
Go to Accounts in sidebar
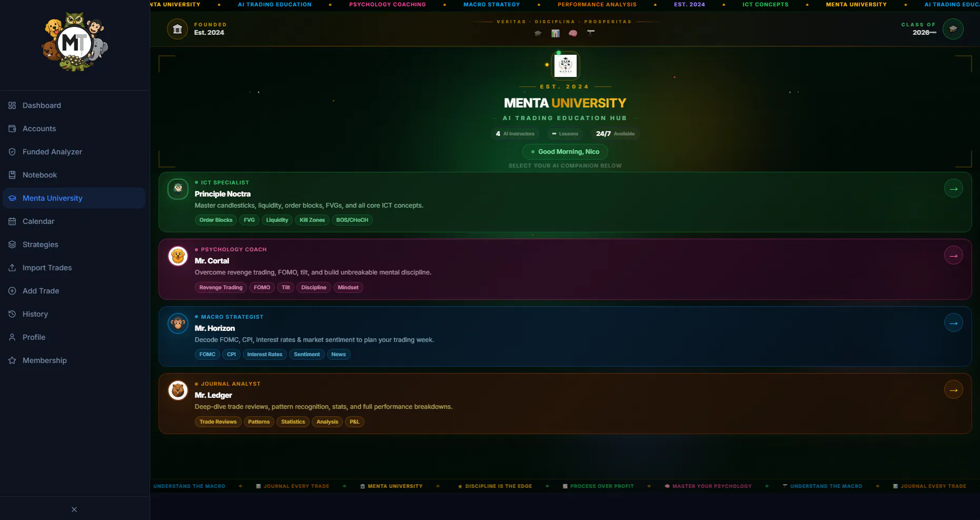tap(74, 129)
